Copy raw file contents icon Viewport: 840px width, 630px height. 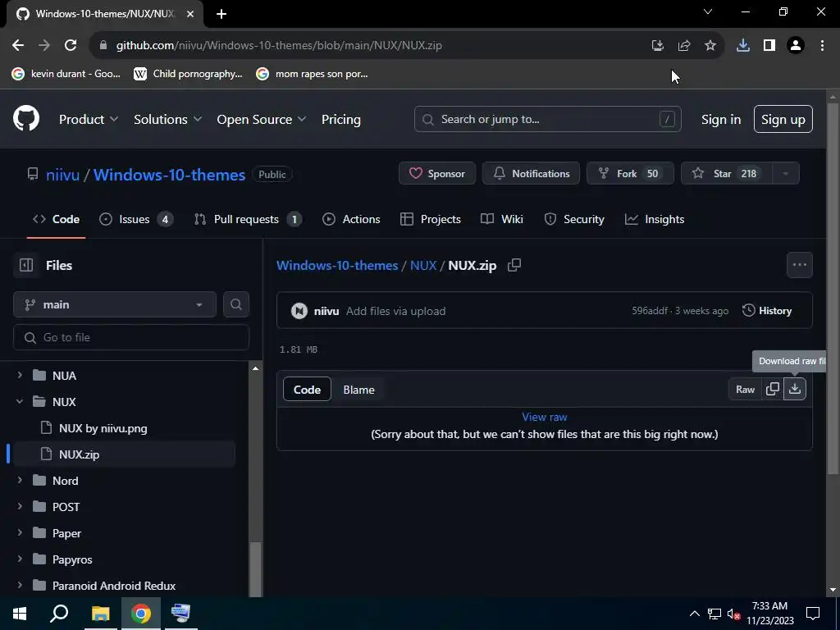[x=773, y=389]
